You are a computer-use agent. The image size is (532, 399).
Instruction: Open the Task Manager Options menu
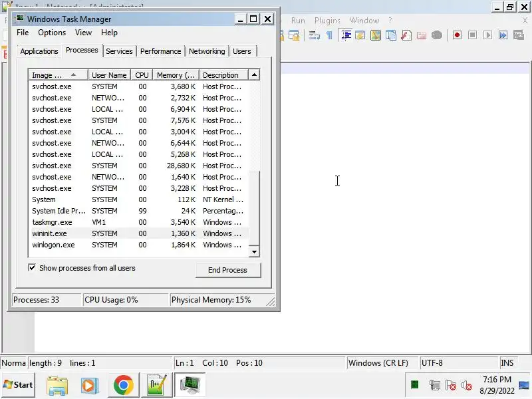click(52, 33)
